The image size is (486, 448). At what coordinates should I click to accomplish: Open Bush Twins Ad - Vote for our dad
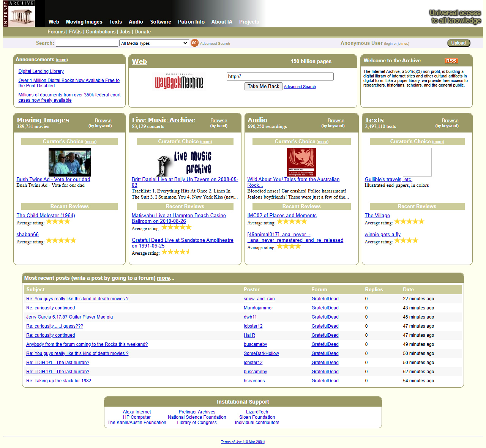click(x=53, y=180)
